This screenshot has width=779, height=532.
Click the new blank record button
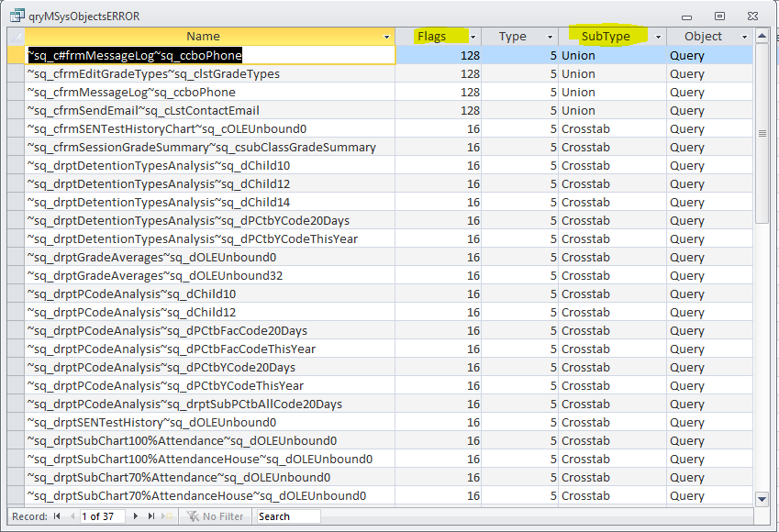[166, 516]
